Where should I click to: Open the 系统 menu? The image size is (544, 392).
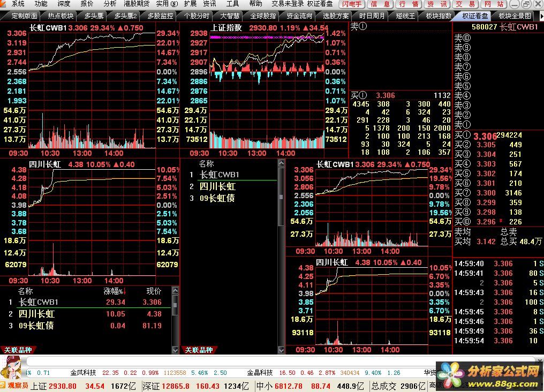pos(18,4)
